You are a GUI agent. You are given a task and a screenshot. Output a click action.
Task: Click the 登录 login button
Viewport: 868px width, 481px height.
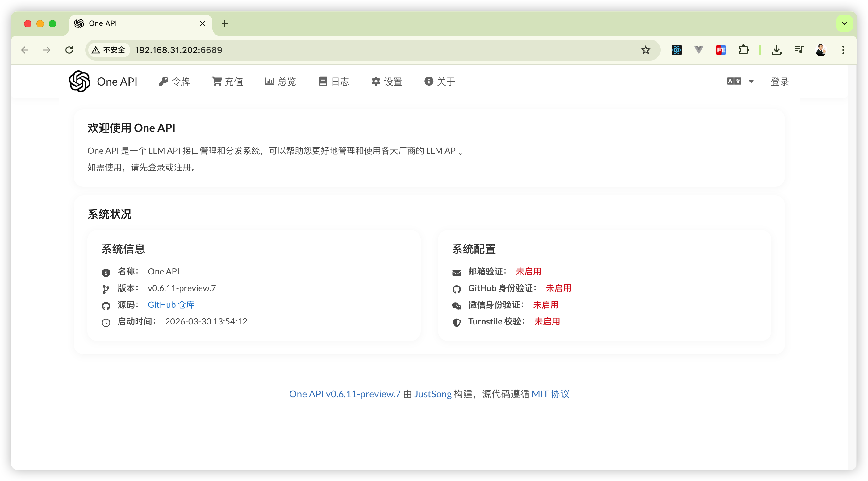(779, 81)
